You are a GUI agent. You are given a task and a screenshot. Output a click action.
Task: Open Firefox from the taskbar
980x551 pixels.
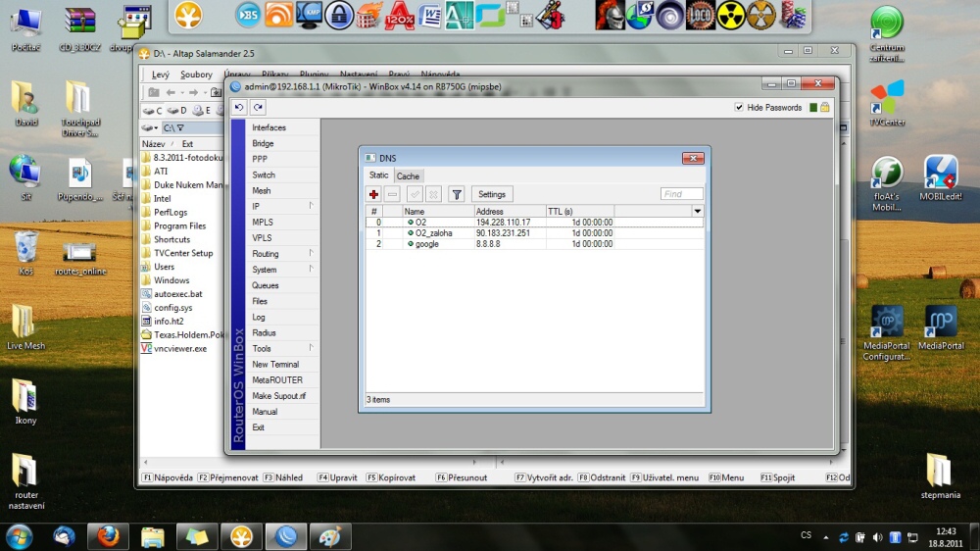tap(108, 536)
